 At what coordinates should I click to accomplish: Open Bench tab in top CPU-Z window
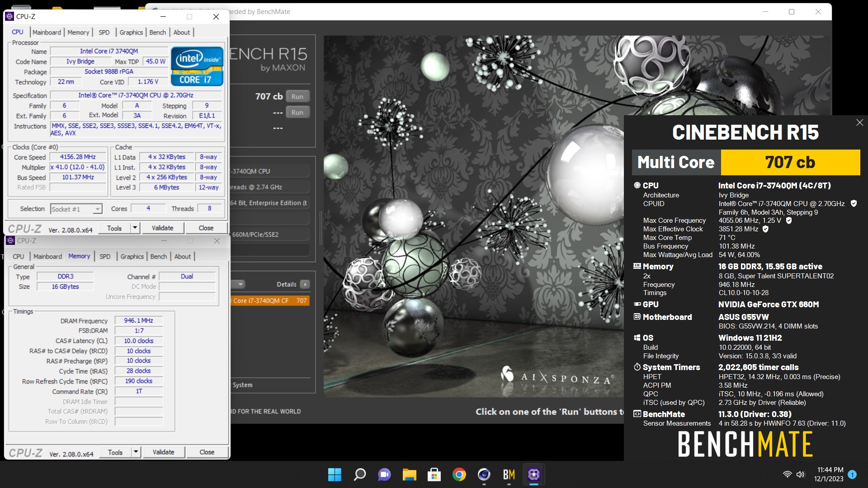pyautogui.click(x=158, y=33)
